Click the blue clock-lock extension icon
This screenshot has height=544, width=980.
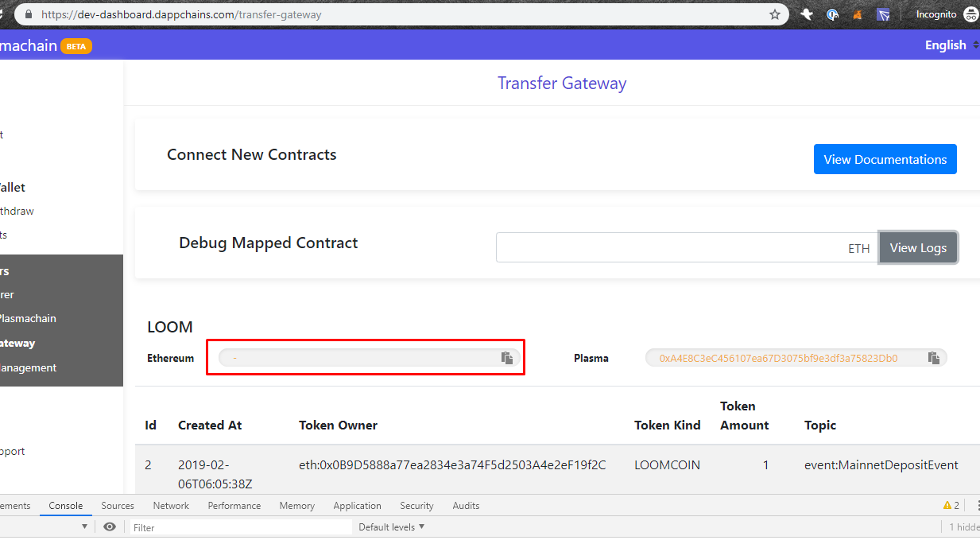click(831, 14)
